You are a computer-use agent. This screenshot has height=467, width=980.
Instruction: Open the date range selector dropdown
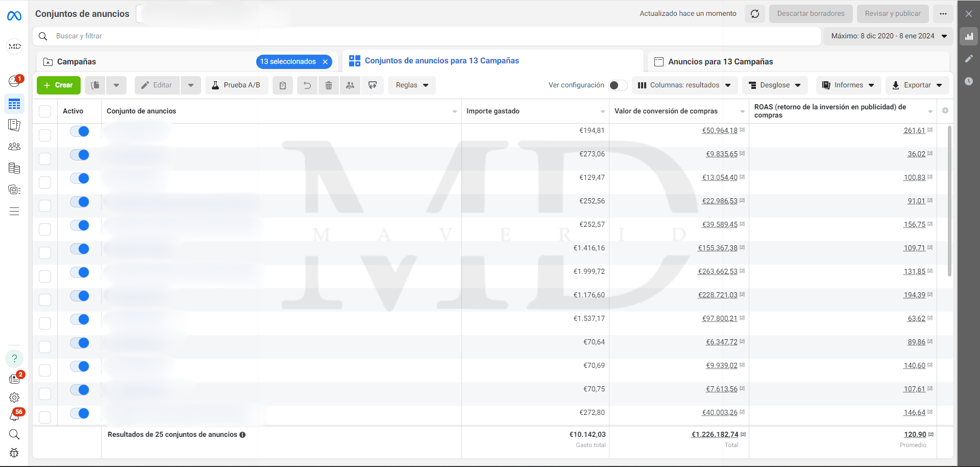coord(888,36)
